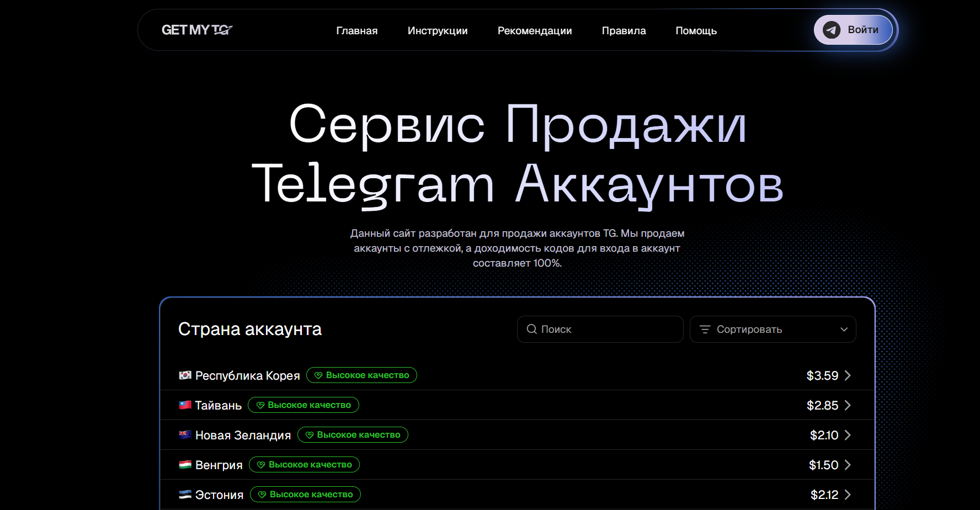Click the heart icon in Венгрия quality badge
Image resolution: width=980 pixels, height=510 pixels.
pyautogui.click(x=260, y=464)
